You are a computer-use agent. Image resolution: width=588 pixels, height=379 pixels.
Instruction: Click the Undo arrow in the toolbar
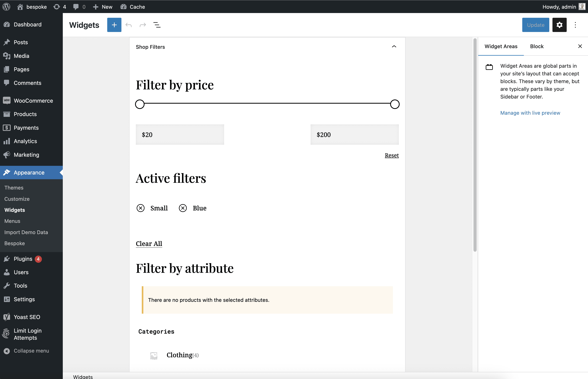(129, 25)
